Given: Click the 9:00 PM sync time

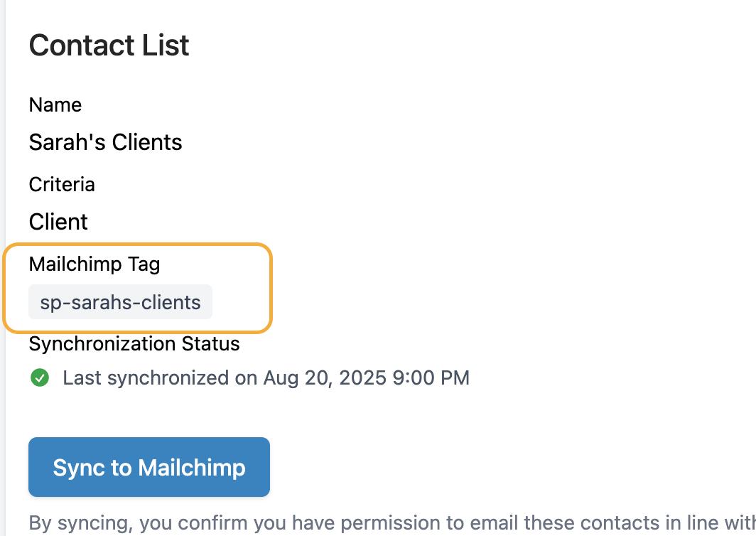Looking at the screenshot, I should (x=431, y=377).
